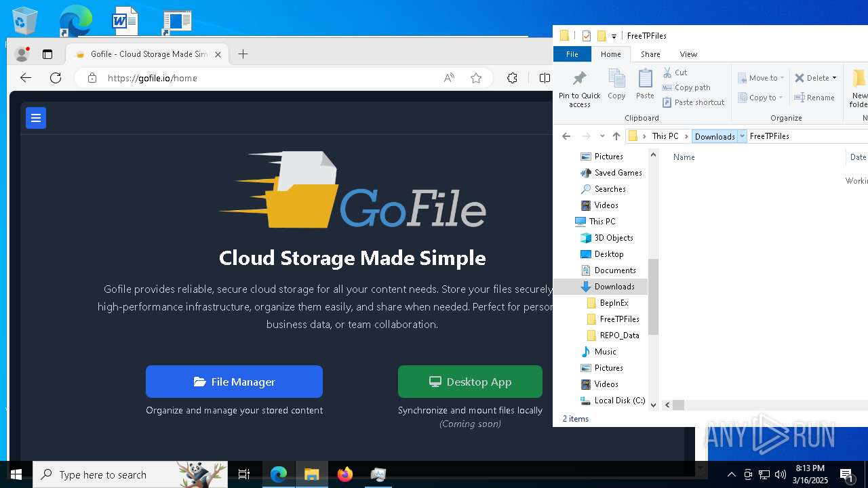Open the Edge extensions icon
868x488 pixels.
coord(512,78)
